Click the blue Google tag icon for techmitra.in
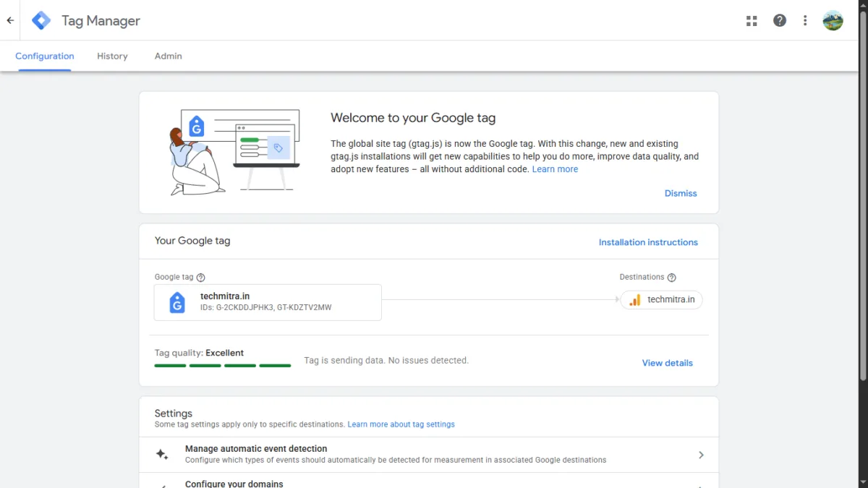The width and height of the screenshot is (868, 488). [177, 302]
